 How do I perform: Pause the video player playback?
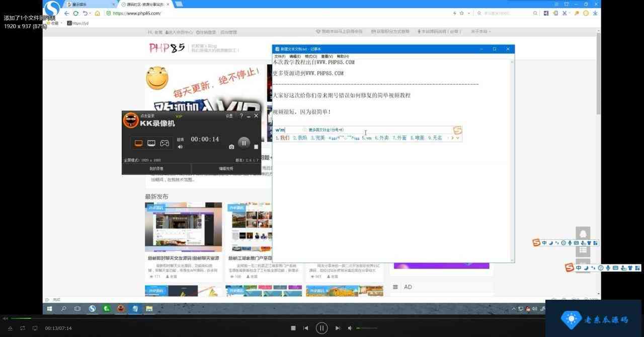pyautogui.click(x=321, y=328)
